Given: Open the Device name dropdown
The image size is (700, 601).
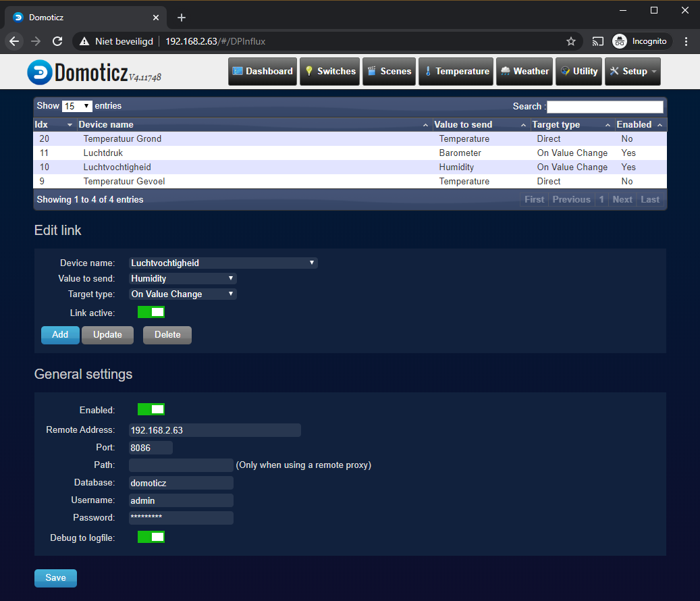Looking at the screenshot, I should 223,263.
